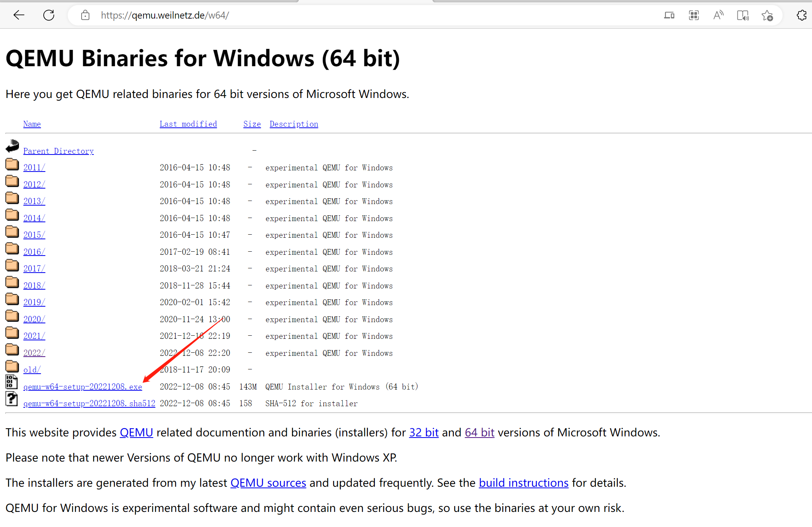Image resolution: width=812 pixels, height=527 pixels.
Task: Click the folder icon beside 2021/
Action: click(x=12, y=333)
